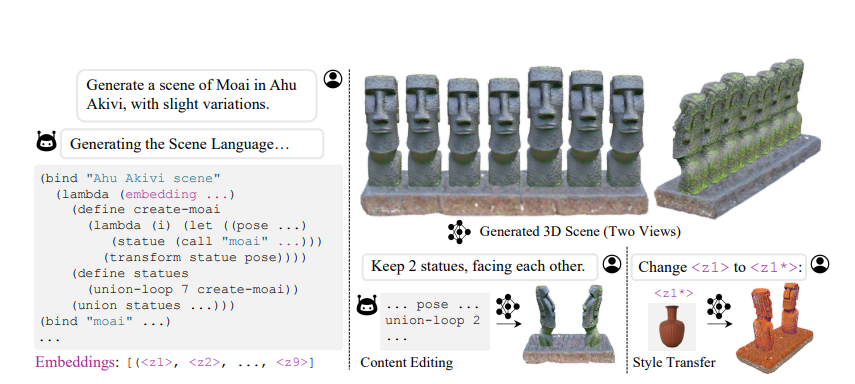Click the user avatar beside Keep 2 statues

click(x=612, y=265)
